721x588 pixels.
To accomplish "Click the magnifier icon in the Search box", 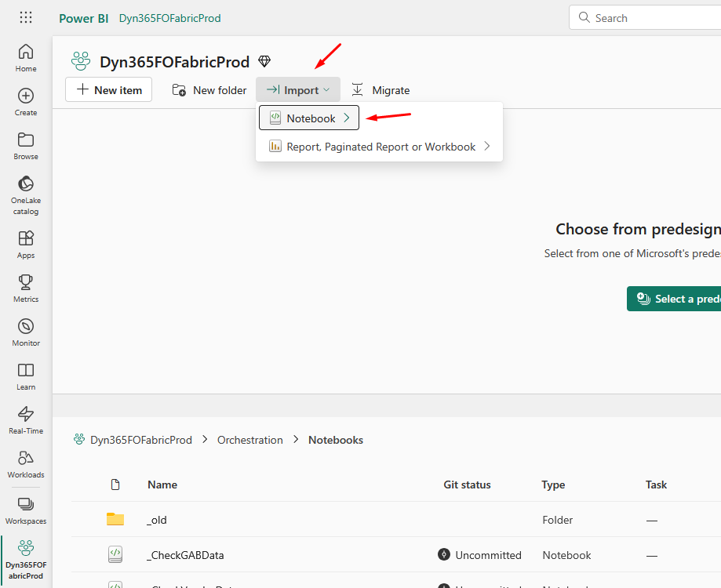I will click(x=584, y=17).
